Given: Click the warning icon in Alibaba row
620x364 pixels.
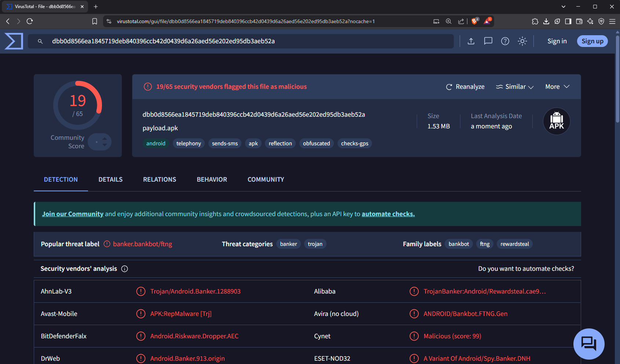Looking at the screenshot, I should (x=414, y=291).
